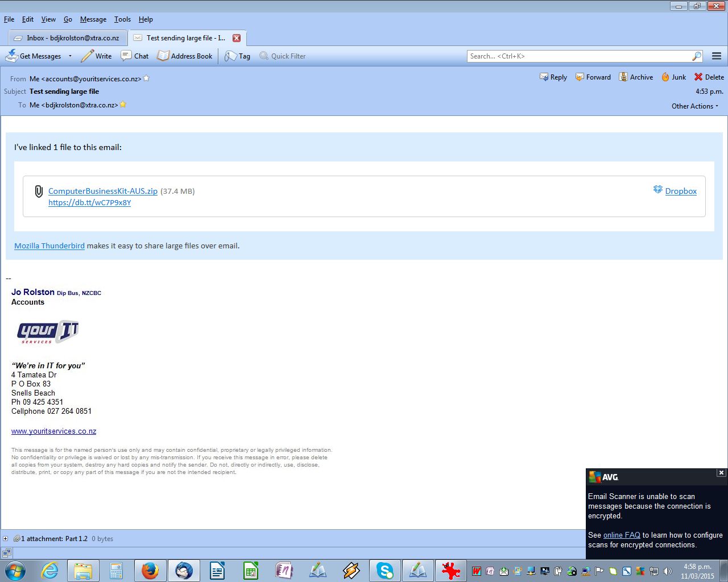Open the Windows Start menu
This screenshot has width=728, height=582.
tap(15, 571)
